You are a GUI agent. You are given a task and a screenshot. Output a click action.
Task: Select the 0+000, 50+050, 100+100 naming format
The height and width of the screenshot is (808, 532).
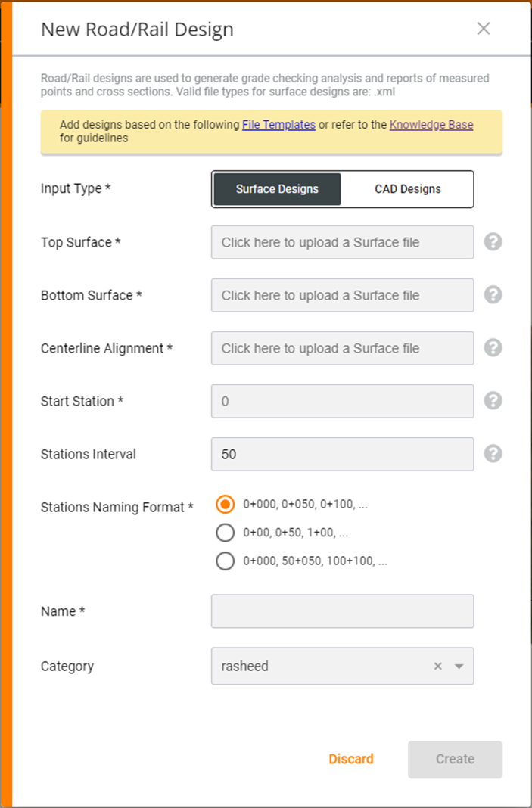pyautogui.click(x=226, y=561)
